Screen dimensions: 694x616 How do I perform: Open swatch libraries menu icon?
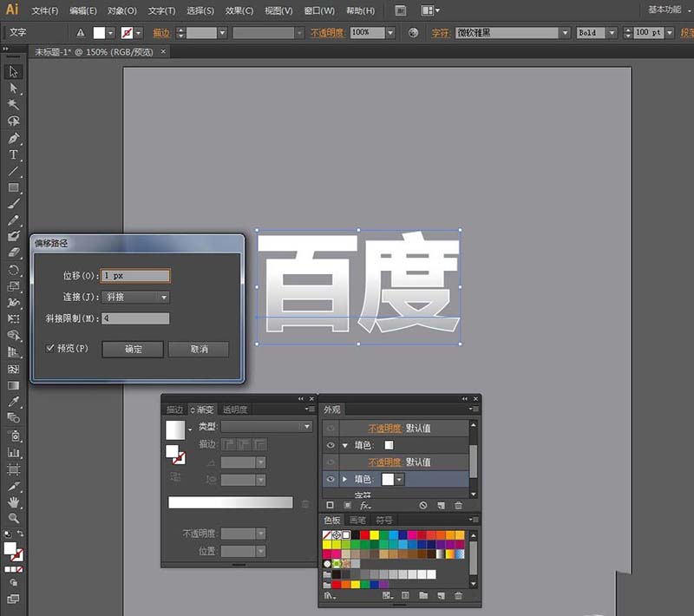(x=330, y=596)
